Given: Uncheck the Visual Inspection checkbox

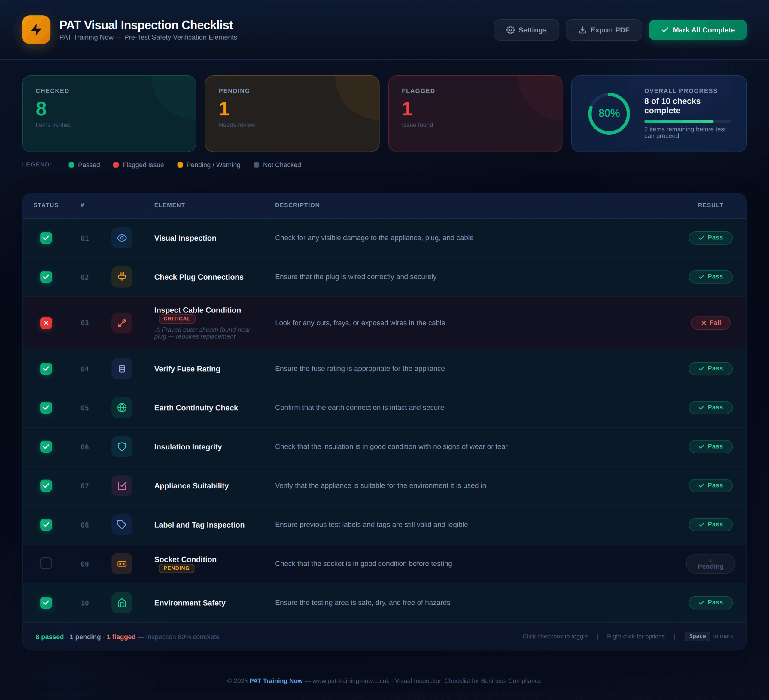Looking at the screenshot, I should point(46,238).
